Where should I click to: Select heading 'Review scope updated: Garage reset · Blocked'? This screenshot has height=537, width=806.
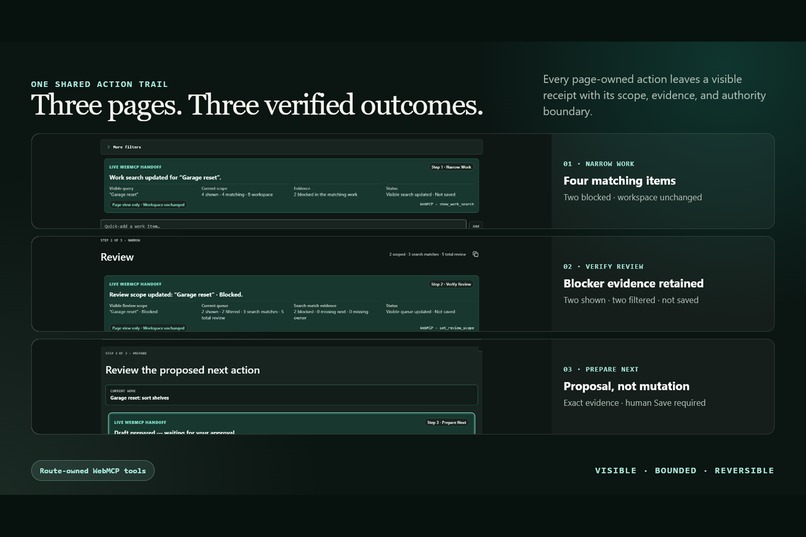[176, 294]
